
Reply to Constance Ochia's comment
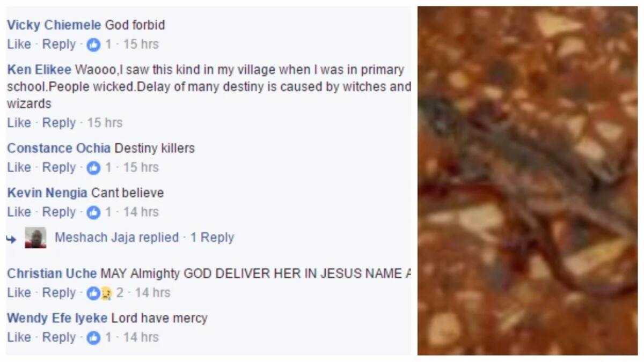(59, 167)
